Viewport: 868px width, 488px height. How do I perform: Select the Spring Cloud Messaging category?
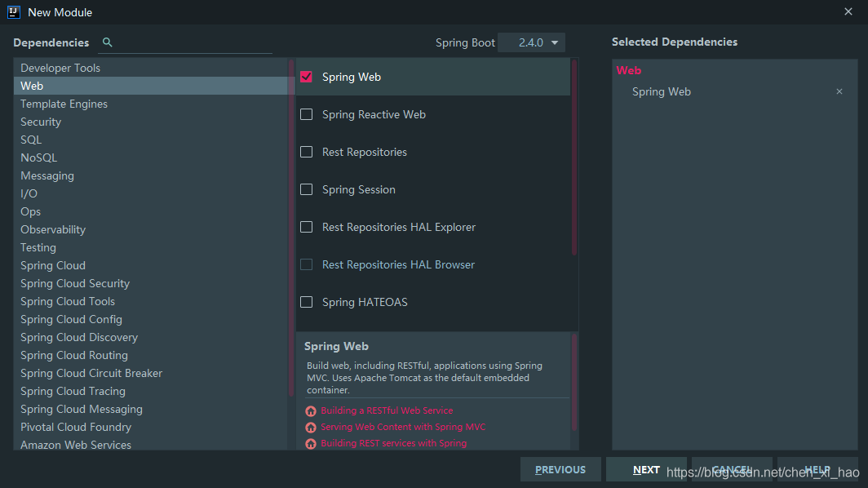[151, 409]
